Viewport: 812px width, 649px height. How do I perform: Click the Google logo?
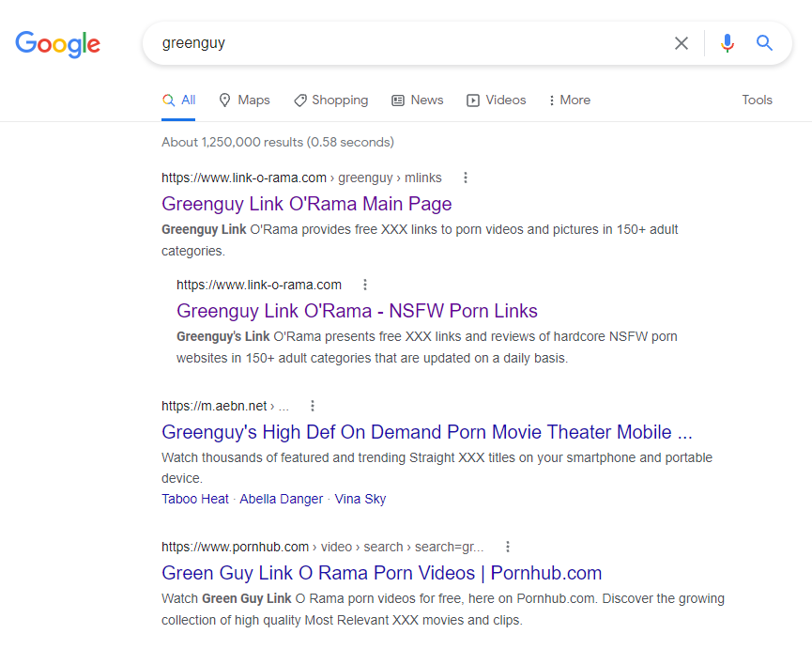point(57,44)
